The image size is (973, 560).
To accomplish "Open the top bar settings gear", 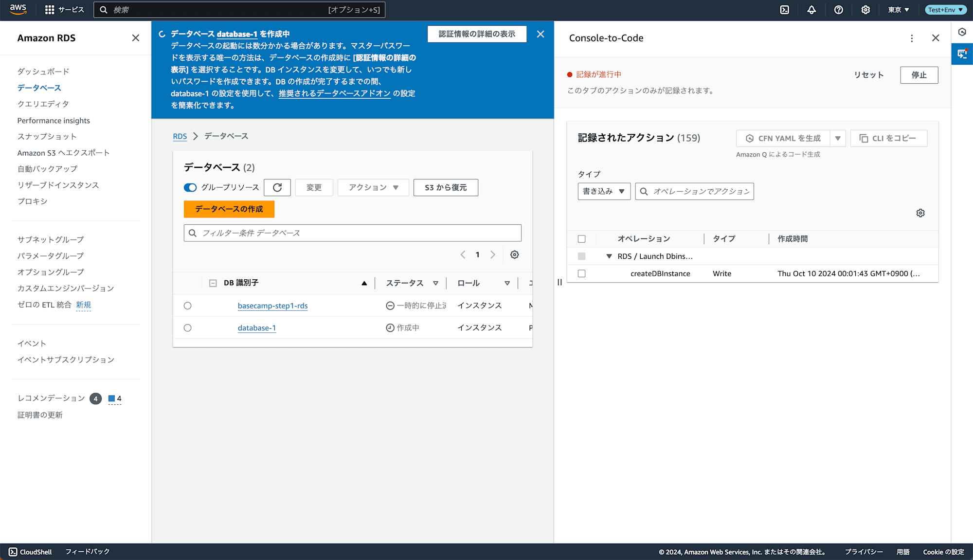I will coord(865,10).
